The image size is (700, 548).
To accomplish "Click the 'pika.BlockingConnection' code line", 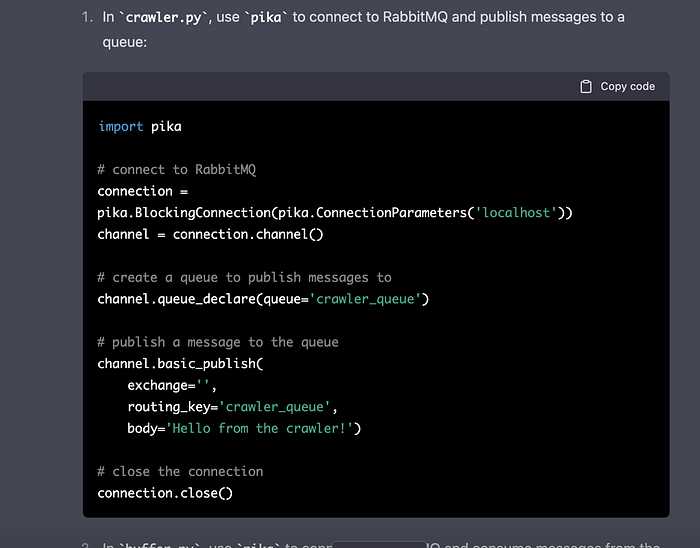I will [x=335, y=213].
